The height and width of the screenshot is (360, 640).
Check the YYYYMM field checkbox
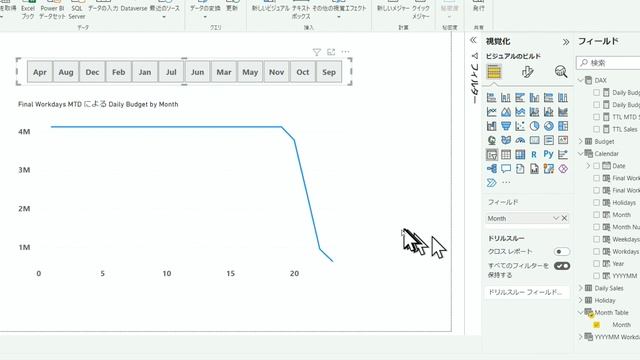[596, 276]
